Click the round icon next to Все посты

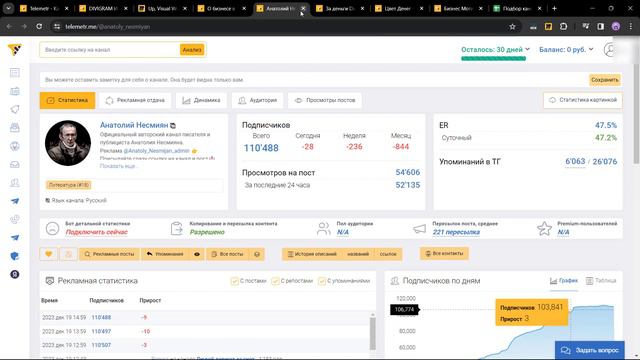pyautogui.click(x=257, y=254)
